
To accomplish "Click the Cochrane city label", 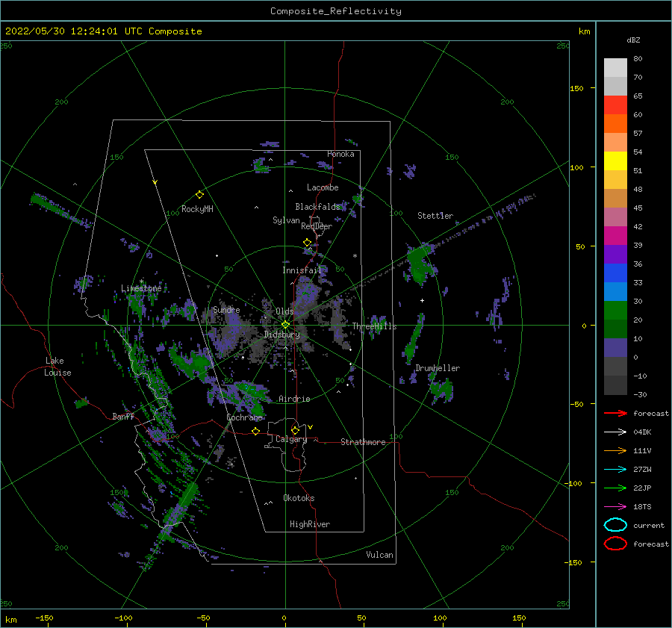I will [244, 417].
